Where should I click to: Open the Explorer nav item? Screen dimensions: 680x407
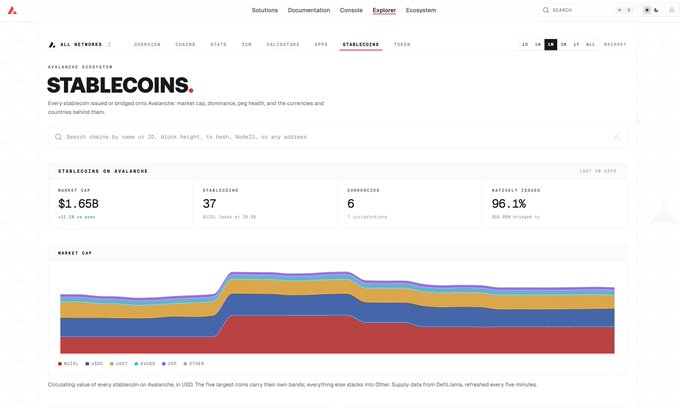click(x=384, y=10)
